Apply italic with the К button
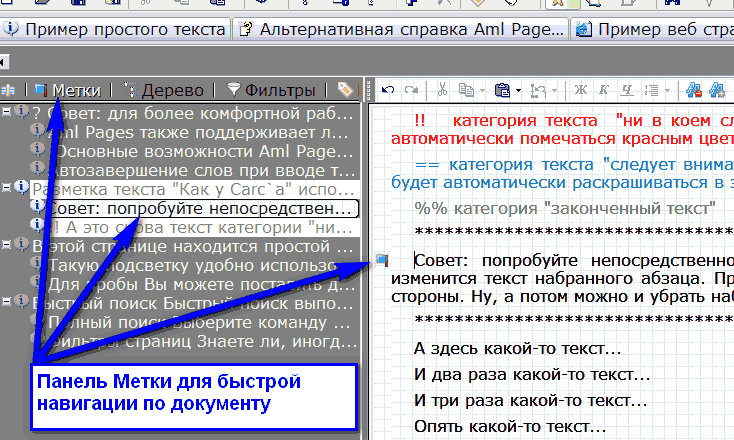Image resolution: width=734 pixels, height=440 pixels. [604, 89]
